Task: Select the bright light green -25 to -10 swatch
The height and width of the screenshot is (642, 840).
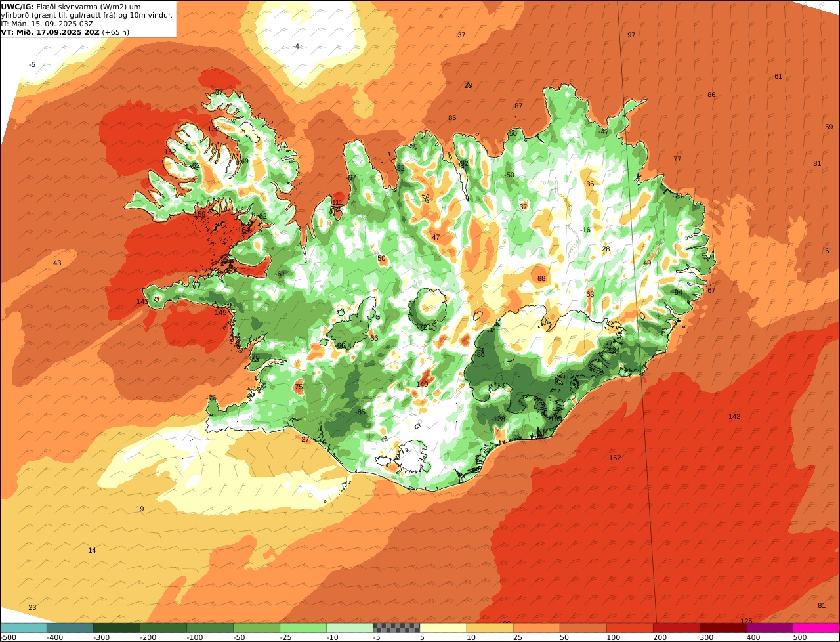Action: (x=303, y=628)
